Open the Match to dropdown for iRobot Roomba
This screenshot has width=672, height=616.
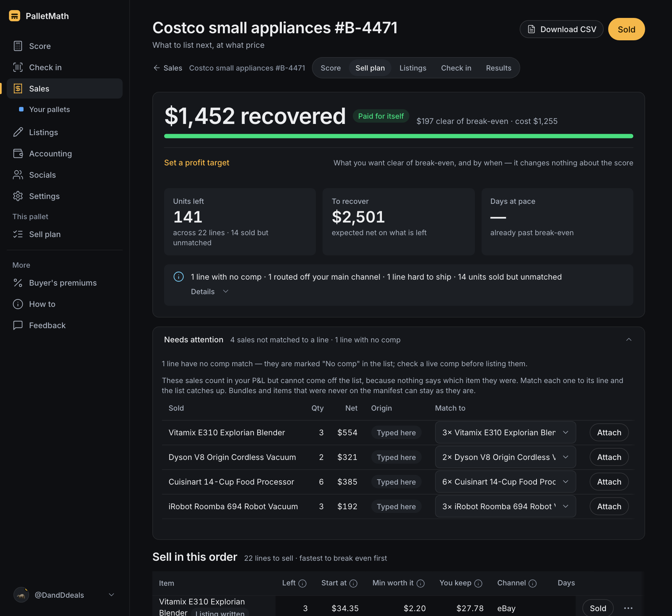505,506
